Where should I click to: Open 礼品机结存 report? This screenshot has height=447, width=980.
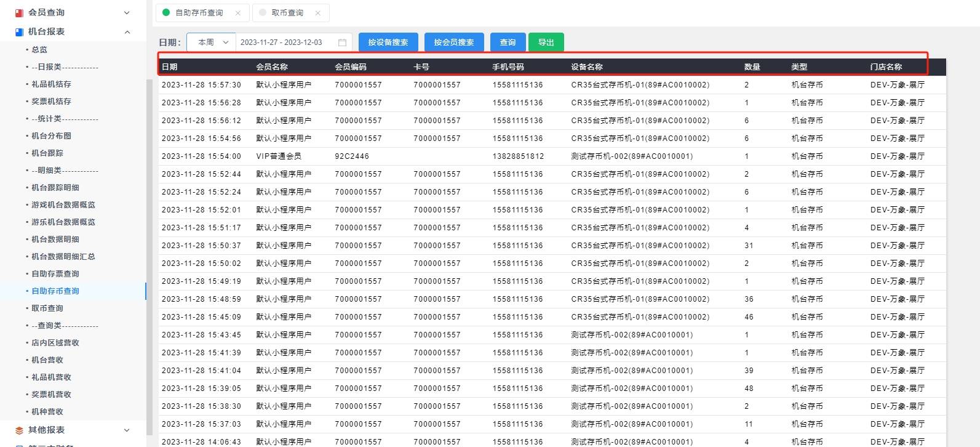[51, 84]
